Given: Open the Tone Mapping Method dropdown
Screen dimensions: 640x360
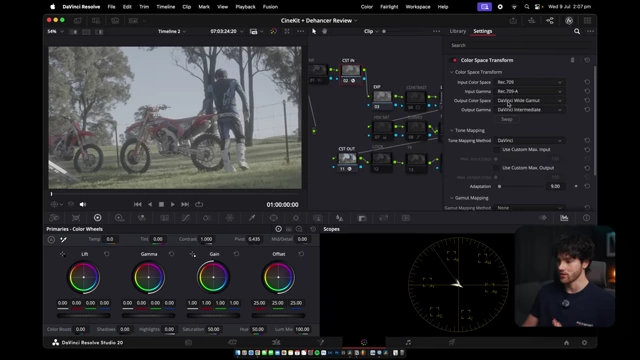Looking at the screenshot, I should click(x=529, y=140).
